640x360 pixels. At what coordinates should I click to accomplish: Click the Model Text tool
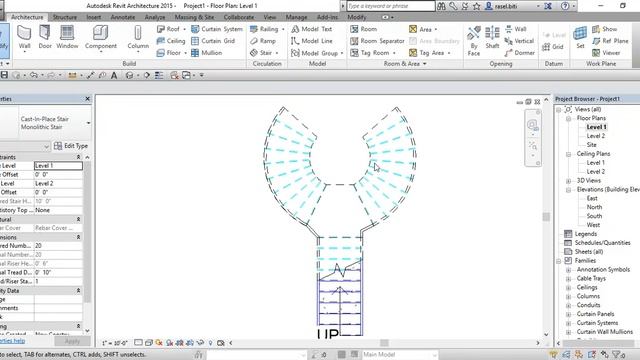point(311,29)
